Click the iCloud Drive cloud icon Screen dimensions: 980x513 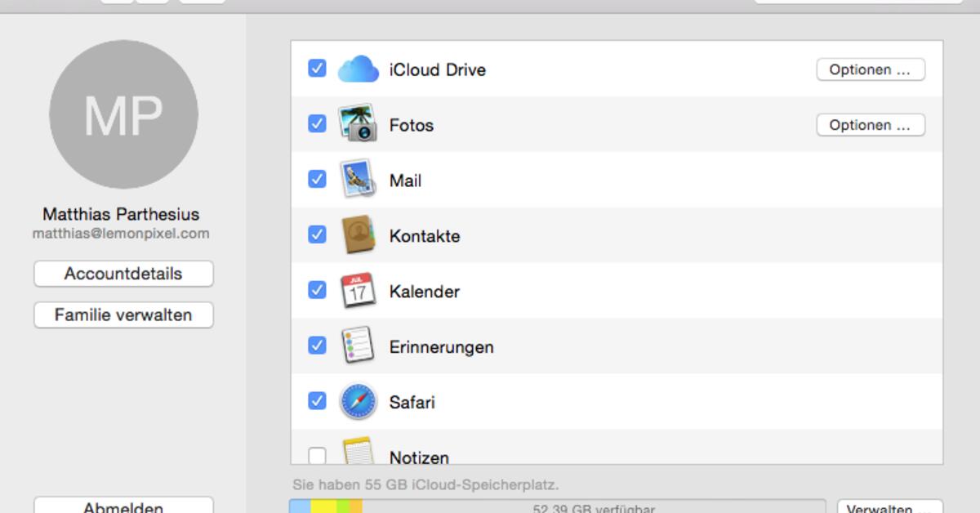(x=358, y=69)
